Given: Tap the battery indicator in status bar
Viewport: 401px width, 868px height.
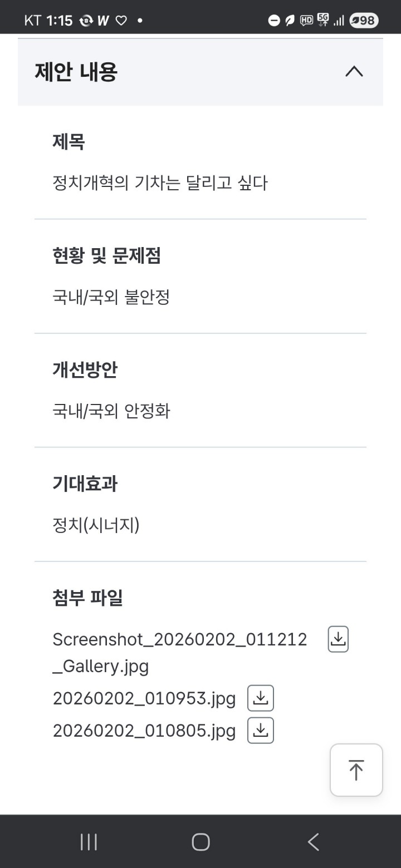Looking at the screenshot, I should tap(364, 21).
